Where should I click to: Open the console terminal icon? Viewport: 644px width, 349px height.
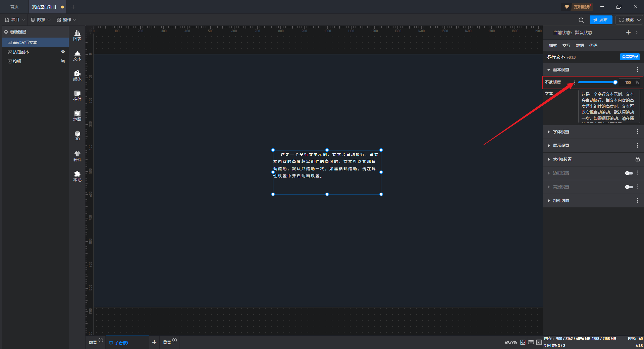click(539, 342)
